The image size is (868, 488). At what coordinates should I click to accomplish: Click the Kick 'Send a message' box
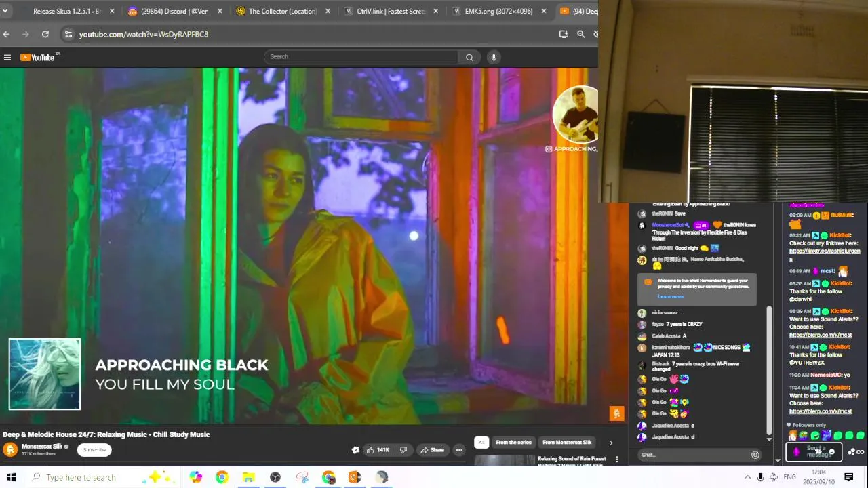[x=814, y=451]
